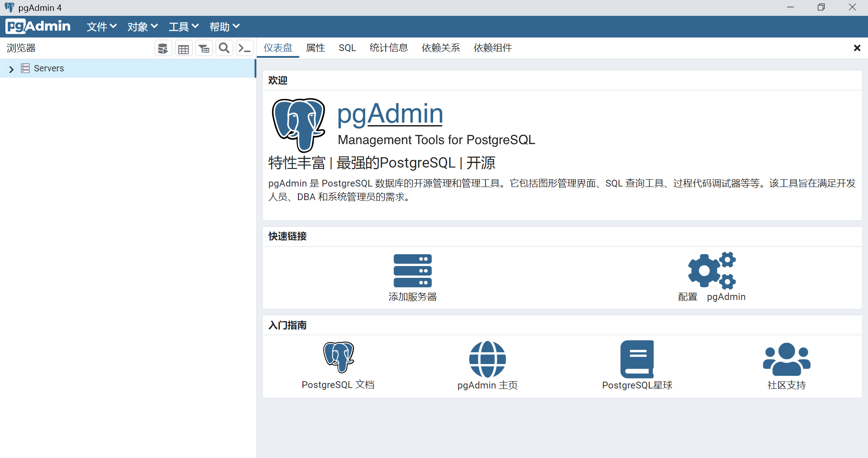
Task: Open the 帮助 (Help) menu
Action: click(x=224, y=27)
